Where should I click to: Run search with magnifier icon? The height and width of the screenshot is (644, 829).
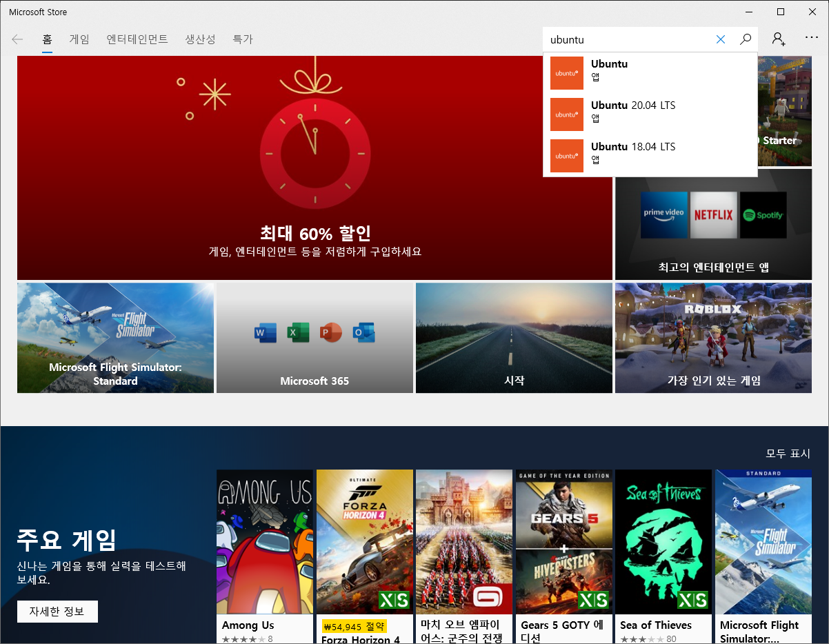tap(746, 39)
